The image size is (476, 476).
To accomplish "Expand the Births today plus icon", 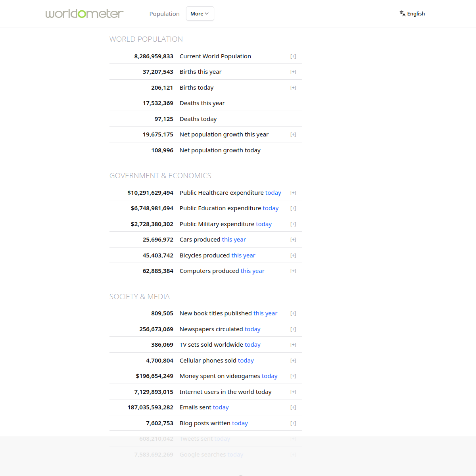I will pyautogui.click(x=293, y=88).
